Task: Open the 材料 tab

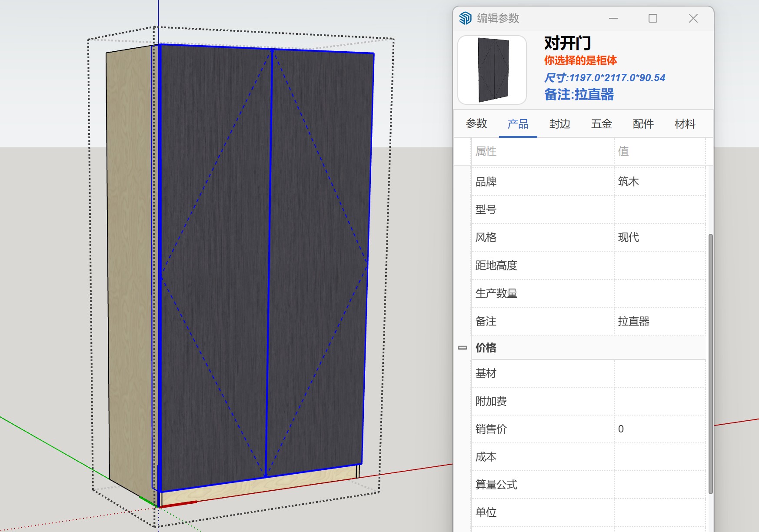Action: click(684, 124)
